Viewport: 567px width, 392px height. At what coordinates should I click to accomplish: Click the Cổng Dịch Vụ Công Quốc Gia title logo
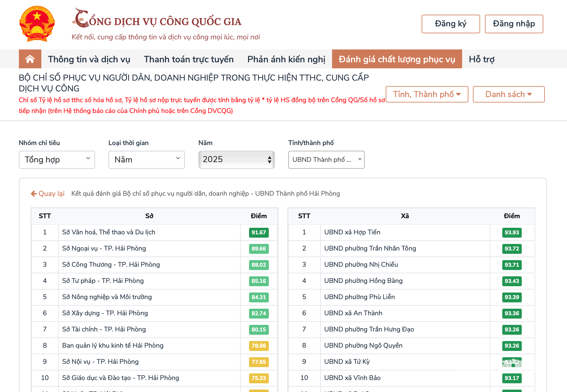click(157, 19)
